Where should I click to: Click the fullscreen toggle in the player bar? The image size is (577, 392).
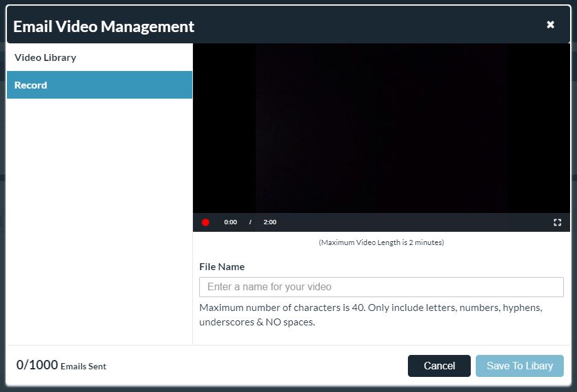557,222
